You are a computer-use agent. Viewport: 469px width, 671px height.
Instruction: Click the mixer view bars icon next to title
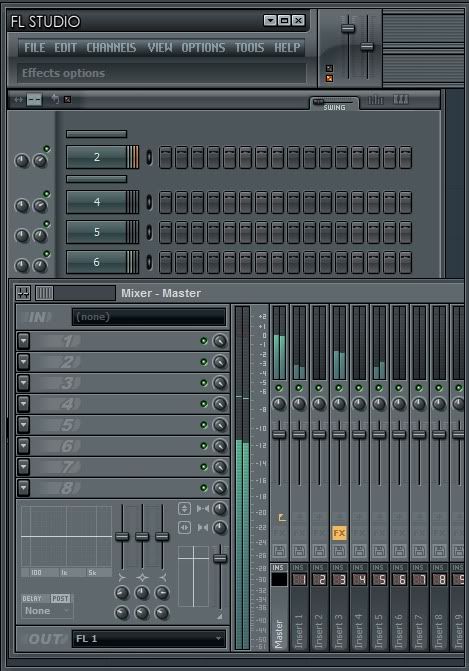(x=44, y=293)
